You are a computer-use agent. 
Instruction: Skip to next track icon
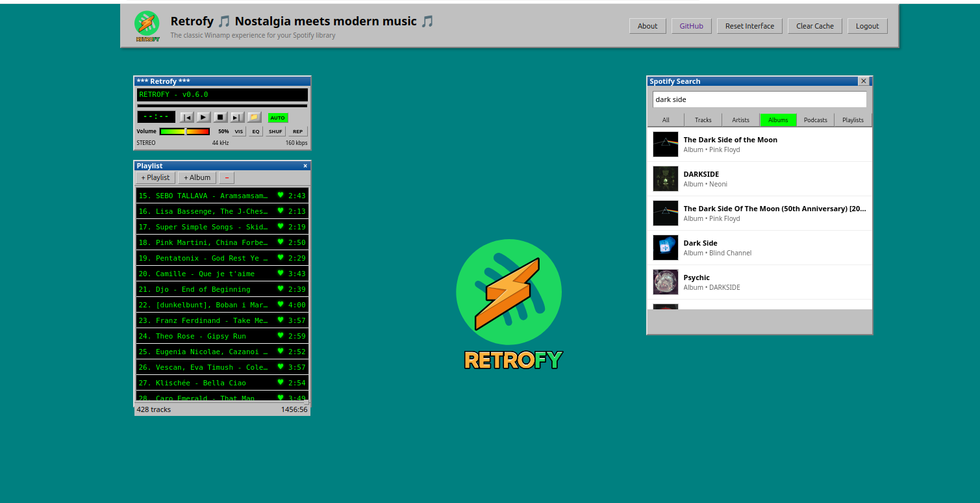pyautogui.click(x=236, y=118)
